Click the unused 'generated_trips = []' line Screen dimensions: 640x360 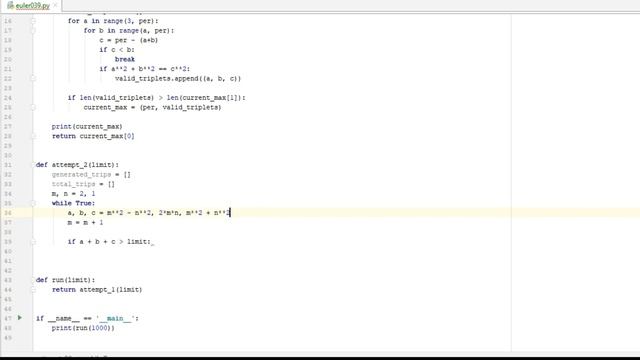click(x=91, y=175)
